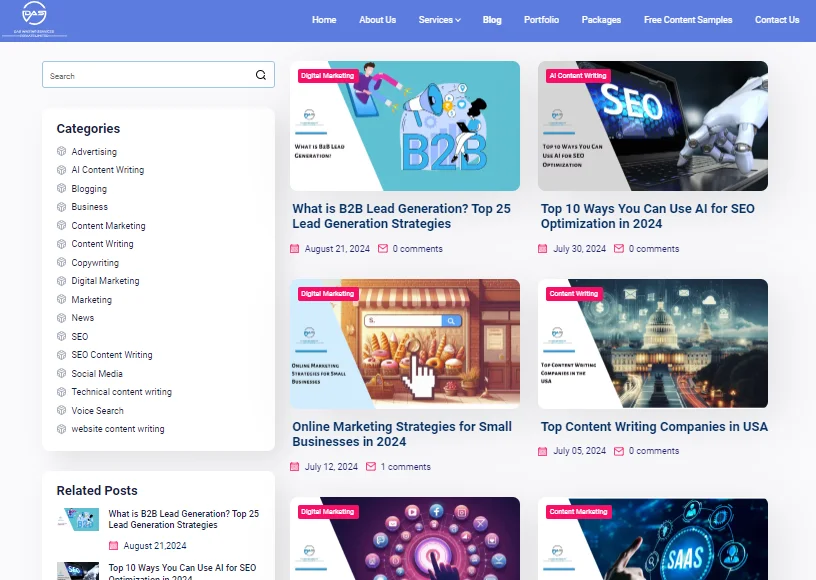Viewport: 816px width, 580px height.
Task: Open Top 10 Ways AI for SEO post title
Action: coord(647,216)
